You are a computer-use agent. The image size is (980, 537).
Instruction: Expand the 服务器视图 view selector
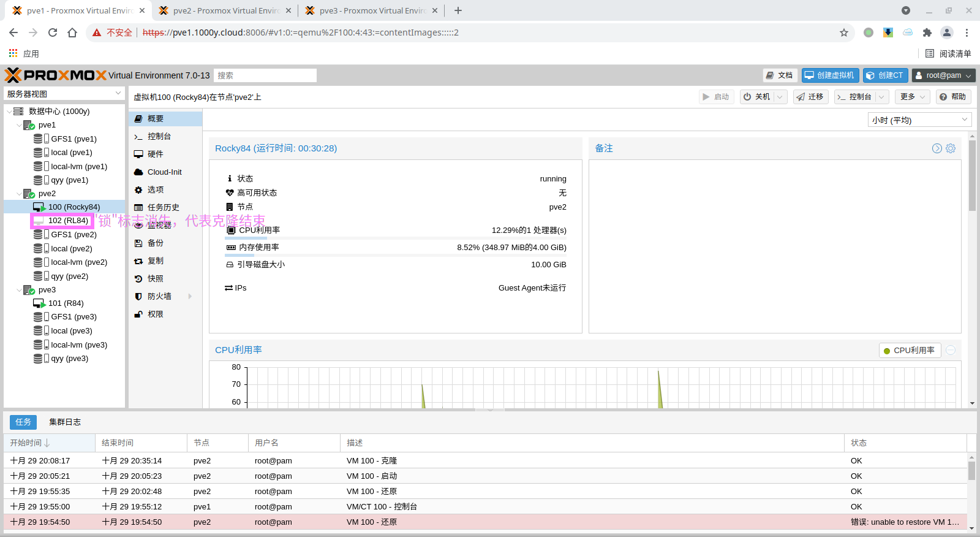pyautogui.click(x=64, y=94)
